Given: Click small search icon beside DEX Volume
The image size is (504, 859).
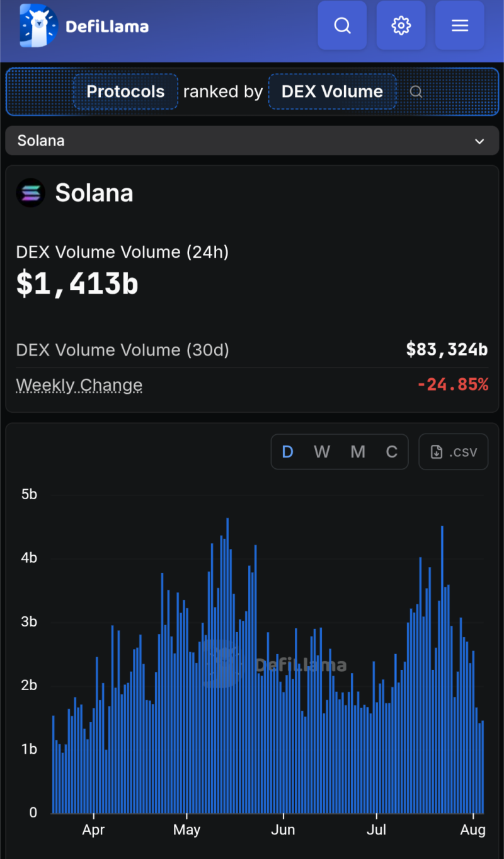Looking at the screenshot, I should pos(416,91).
